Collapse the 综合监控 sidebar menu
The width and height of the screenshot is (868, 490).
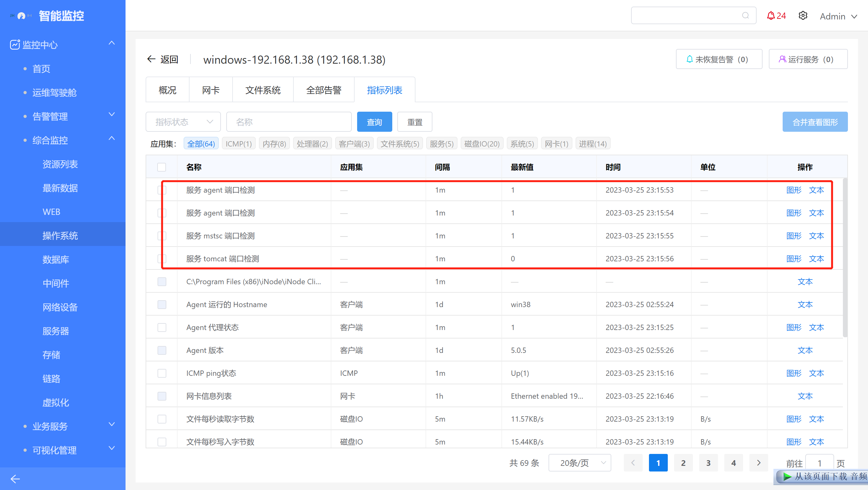point(111,138)
